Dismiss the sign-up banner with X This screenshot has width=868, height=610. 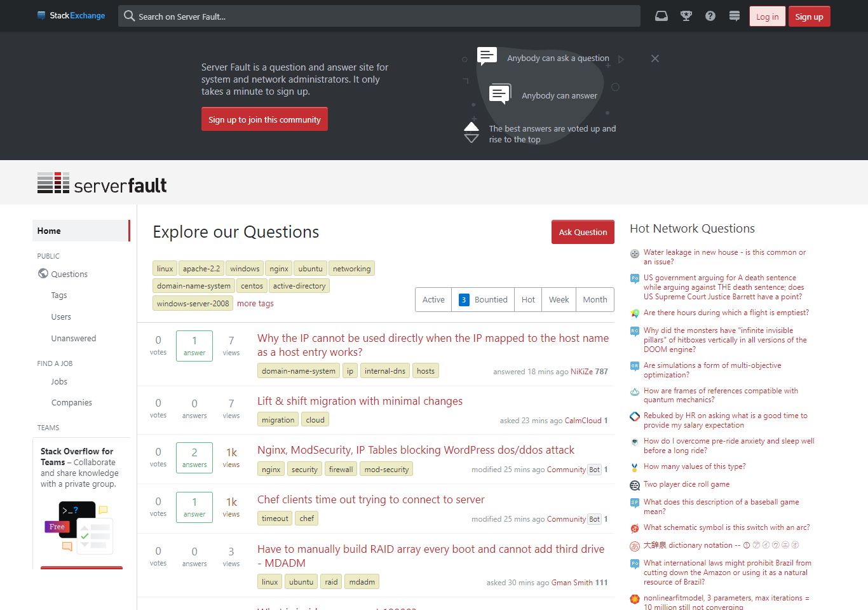[655, 58]
